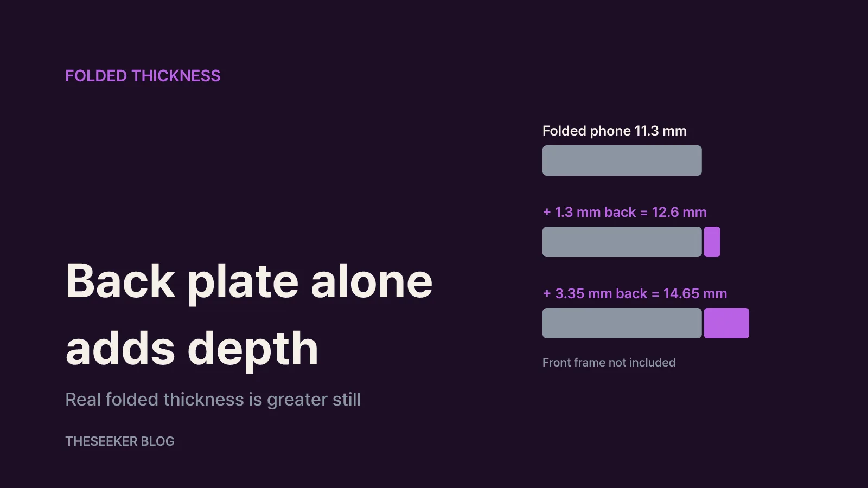Click '11.3 mm' in the first bar label
Image resolution: width=868 pixels, height=488 pixels.
coord(660,131)
